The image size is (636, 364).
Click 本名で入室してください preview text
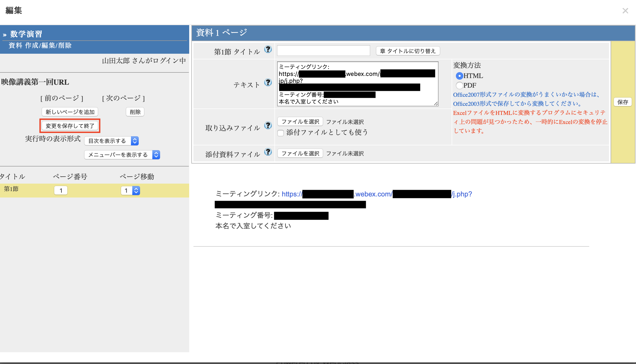click(x=253, y=226)
